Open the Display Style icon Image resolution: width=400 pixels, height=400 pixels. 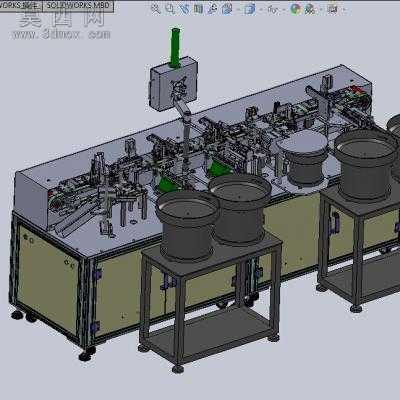point(250,9)
